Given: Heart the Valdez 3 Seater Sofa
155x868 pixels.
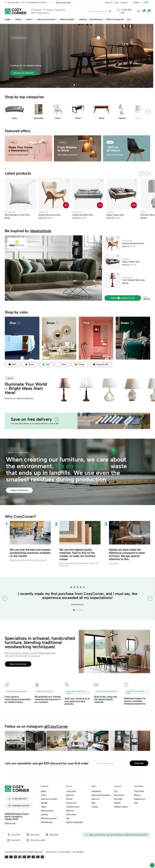Looking at the screenshot, I should pyautogui.click(x=135, y=181).
